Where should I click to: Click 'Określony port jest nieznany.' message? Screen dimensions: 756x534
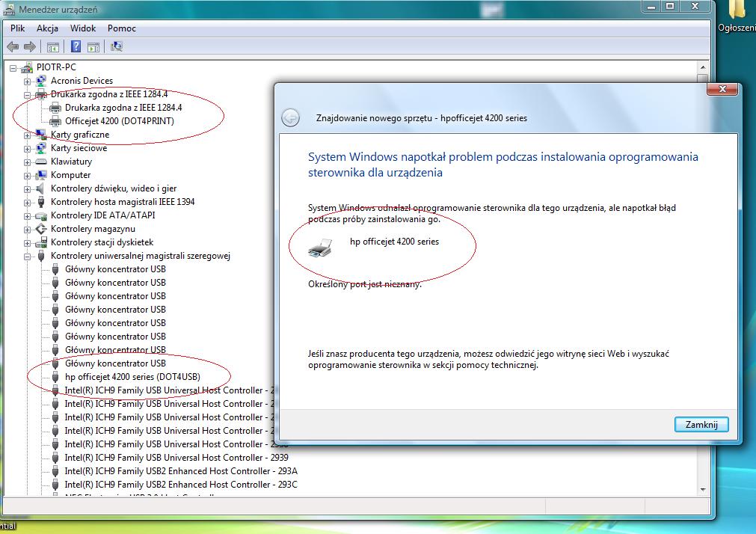365,284
